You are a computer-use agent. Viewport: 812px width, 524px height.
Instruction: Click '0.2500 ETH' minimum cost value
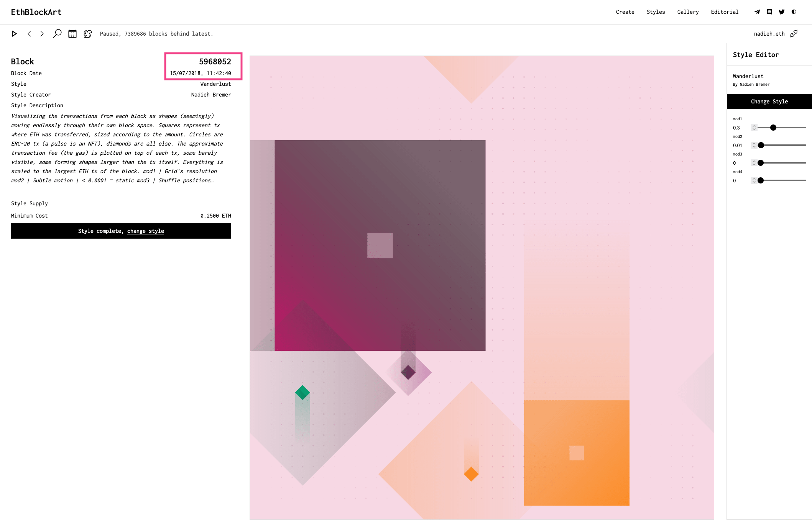tap(215, 216)
